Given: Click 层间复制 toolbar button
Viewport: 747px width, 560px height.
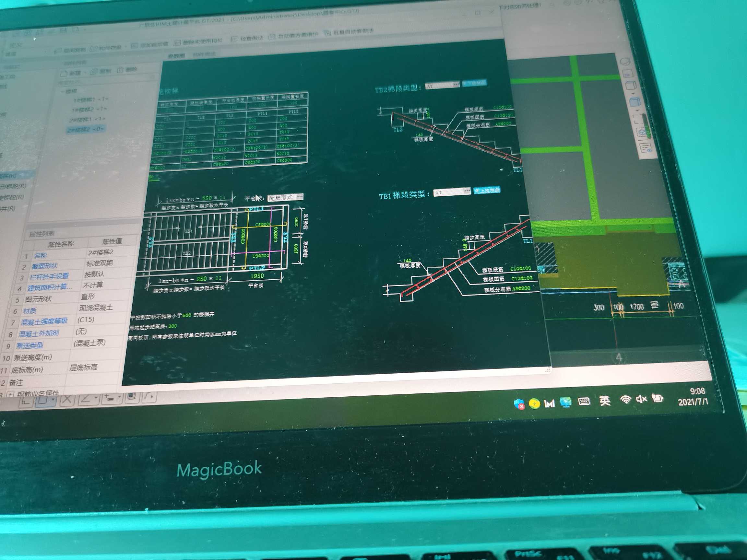Looking at the screenshot, I should [70, 50].
